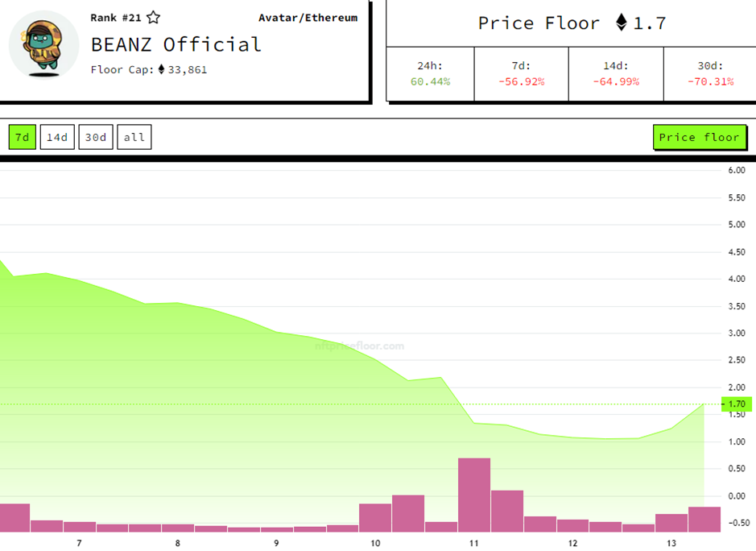Favorite the collection with the star icon
Screen dimensions: 756x551
(x=153, y=18)
